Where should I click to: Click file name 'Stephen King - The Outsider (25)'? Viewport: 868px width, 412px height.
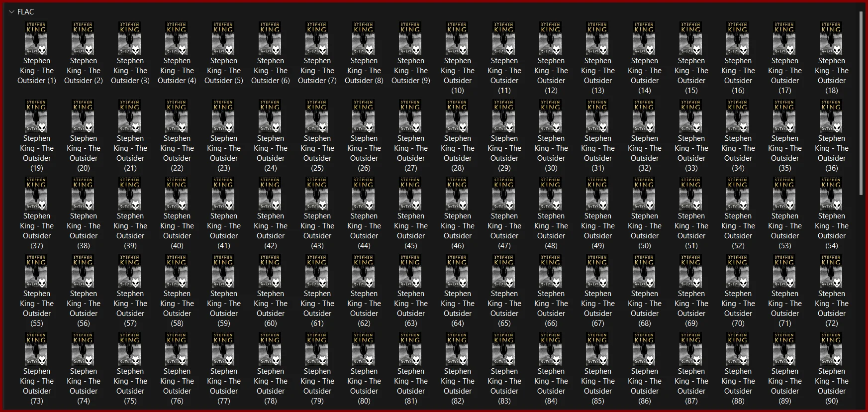tap(317, 153)
